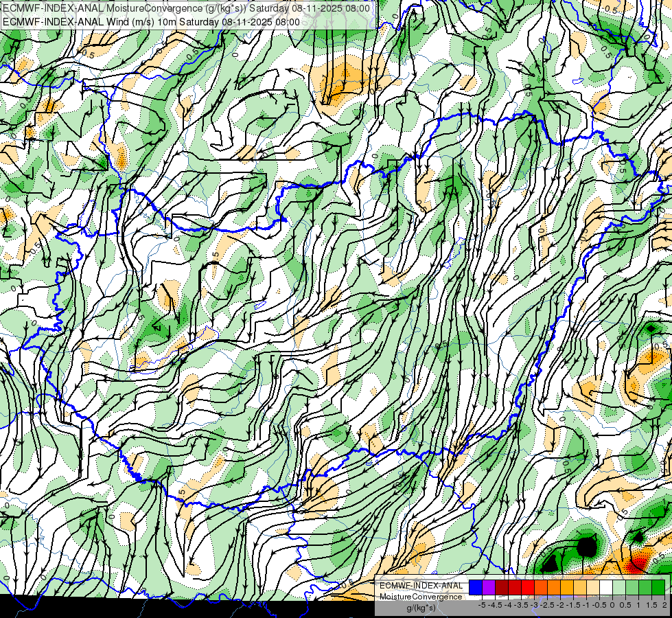This screenshot has height=618, width=672.
Task: Click the large black convergence maximum dot
Action: [586, 547]
